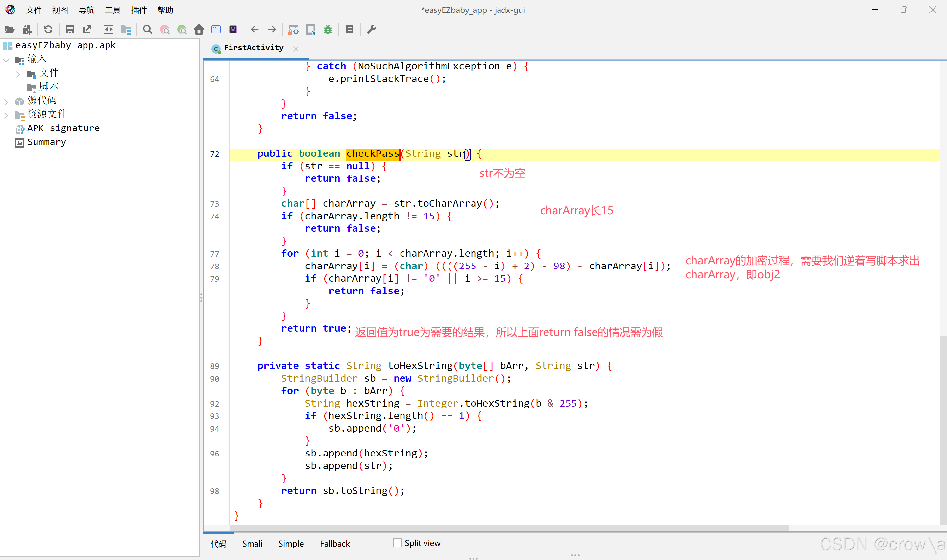Switch to the Smali view tab
947x560 pixels.
coord(252,543)
